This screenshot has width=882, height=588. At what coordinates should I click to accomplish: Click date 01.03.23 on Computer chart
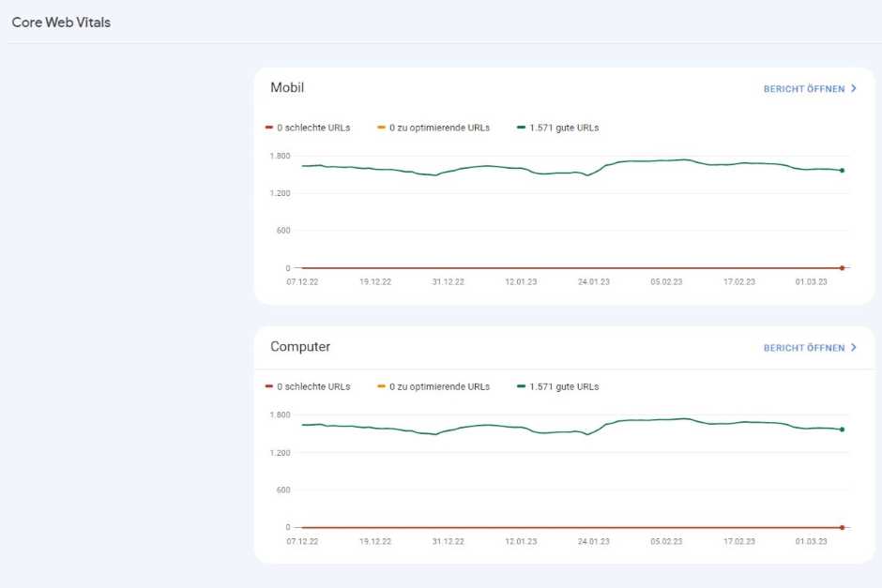tap(811, 541)
